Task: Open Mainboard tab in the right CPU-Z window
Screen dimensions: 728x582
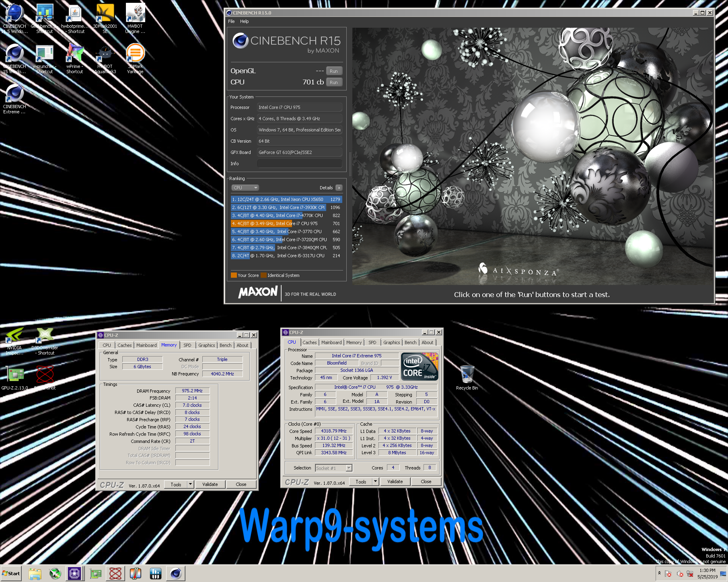Action: pyautogui.click(x=331, y=342)
